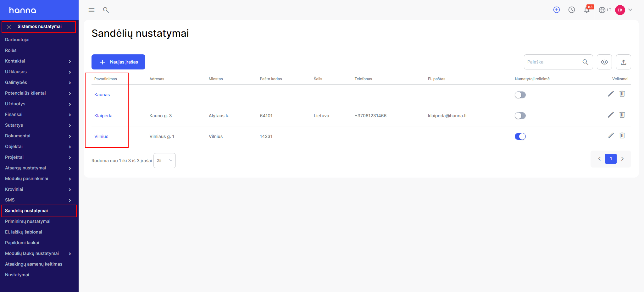Open El. laiškų šablonai menu item
Viewport: 644px width, 292px height.
(24, 232)
